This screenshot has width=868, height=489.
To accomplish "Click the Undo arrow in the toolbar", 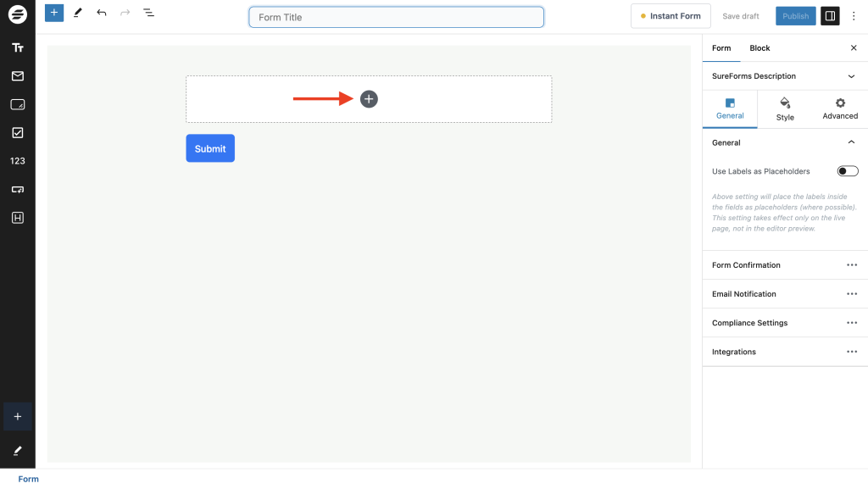I will pyautogui.click(x=102, y=13).
